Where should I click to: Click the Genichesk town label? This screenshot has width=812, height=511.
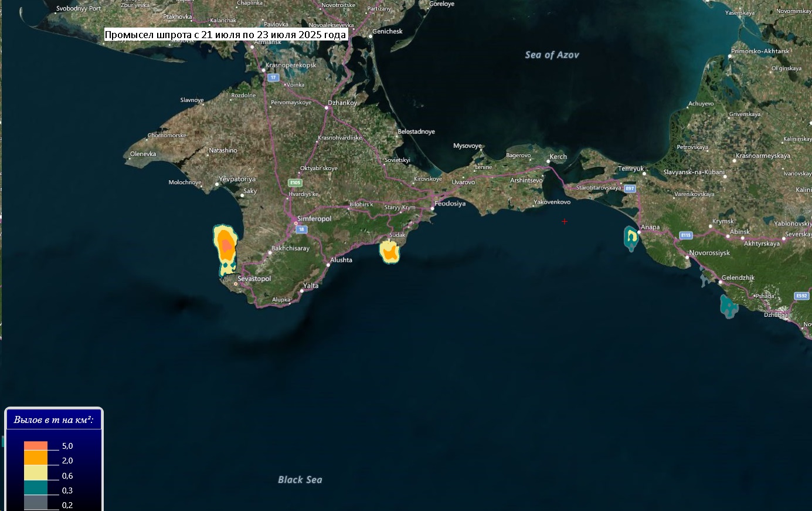click(388, 31)
